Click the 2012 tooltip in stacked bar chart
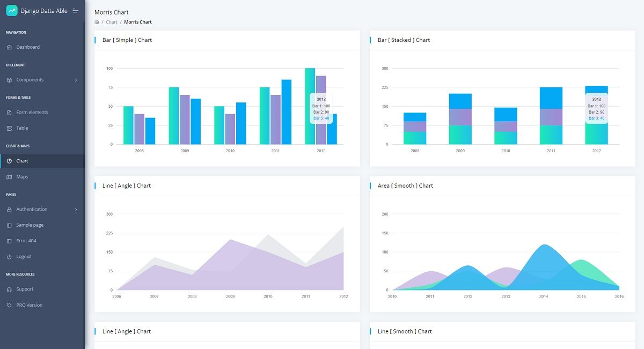 pos(596,108)
